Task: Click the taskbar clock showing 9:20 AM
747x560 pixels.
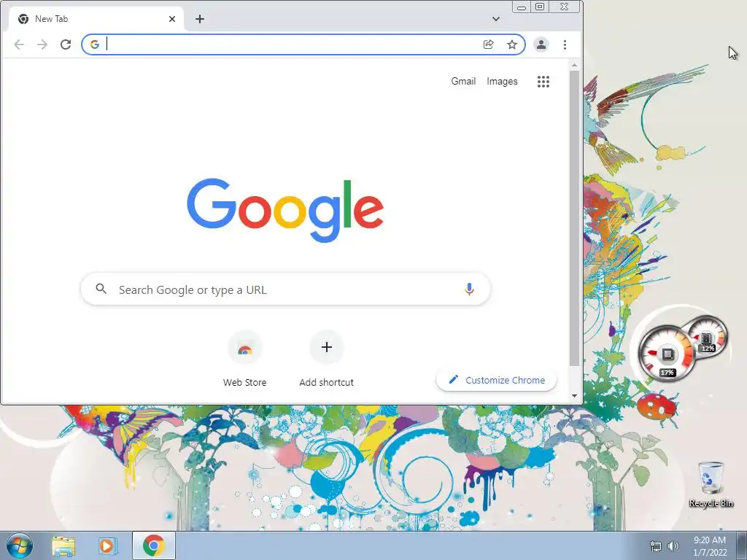Action: tap(709, 545)
